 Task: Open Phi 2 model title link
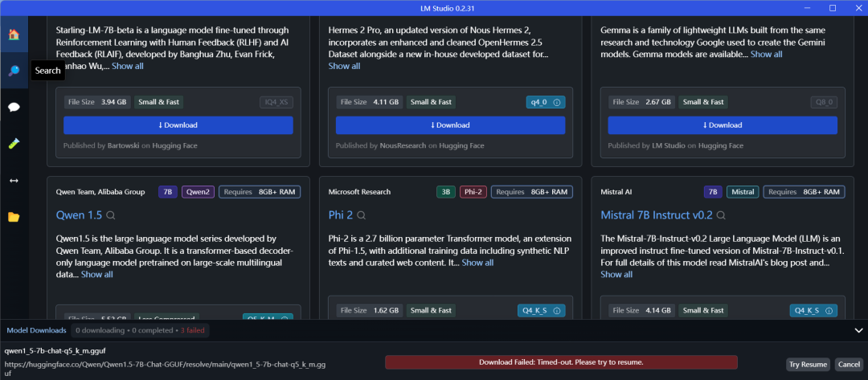[x=341, y=215]
